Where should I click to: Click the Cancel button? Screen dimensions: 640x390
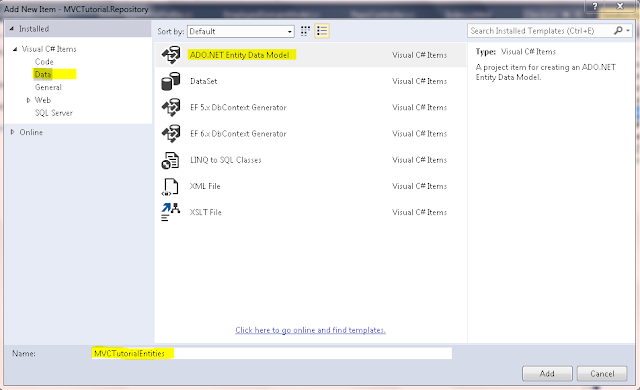pos(602,374)
